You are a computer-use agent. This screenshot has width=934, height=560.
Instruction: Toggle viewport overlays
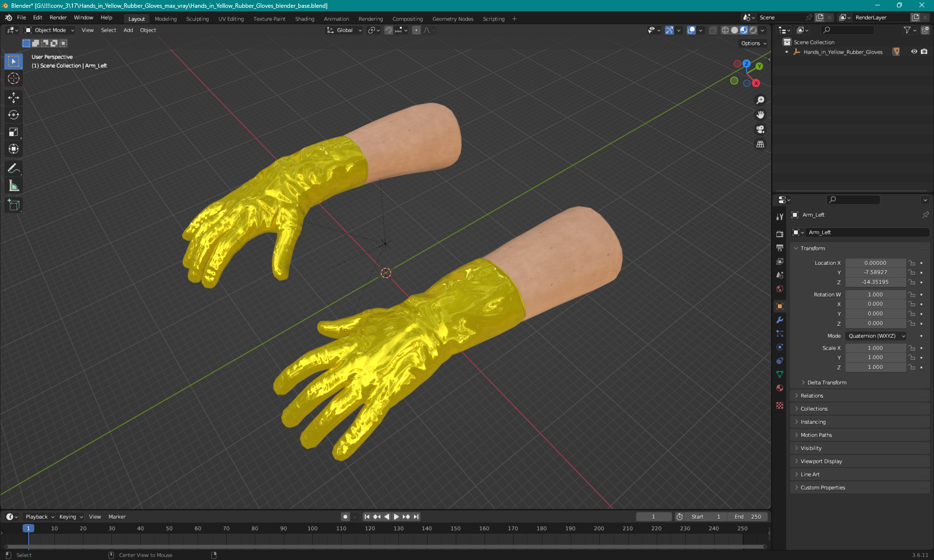coord(691,30)
